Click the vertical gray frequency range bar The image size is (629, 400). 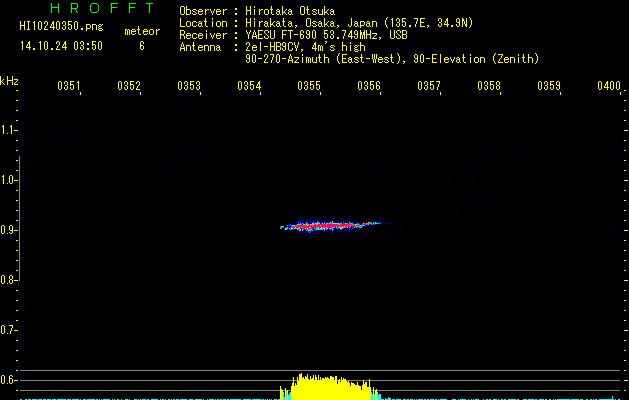[x=19, y=218]
